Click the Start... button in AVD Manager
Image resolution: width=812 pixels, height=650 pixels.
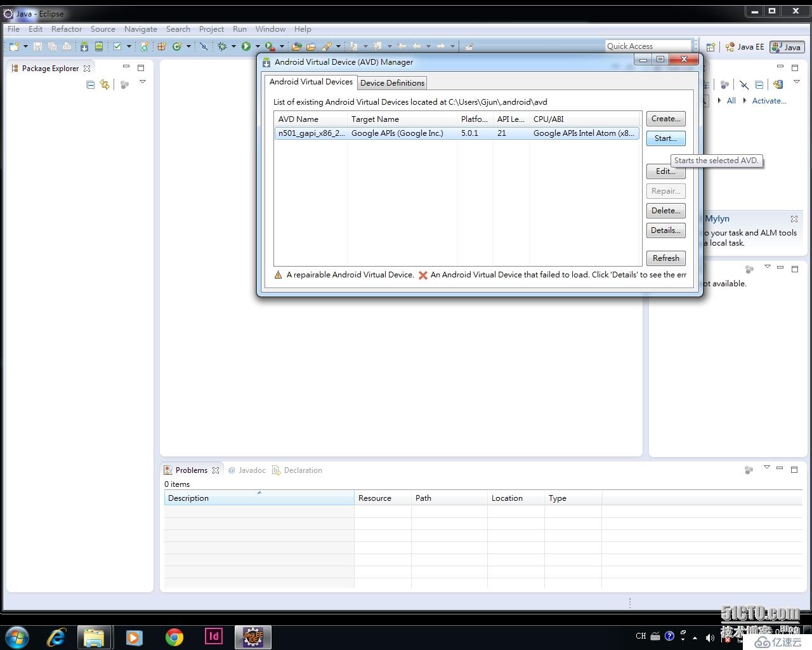coord(665,138)
